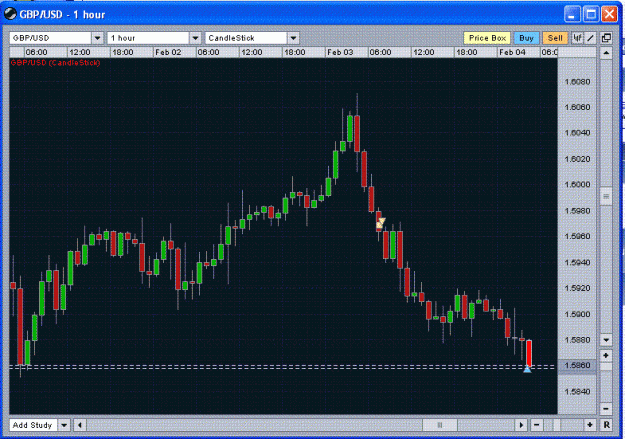Click the horizontal zoom minus button
Image resolution: width=625 pixels, height=439 pixels.
click(537, 425)
